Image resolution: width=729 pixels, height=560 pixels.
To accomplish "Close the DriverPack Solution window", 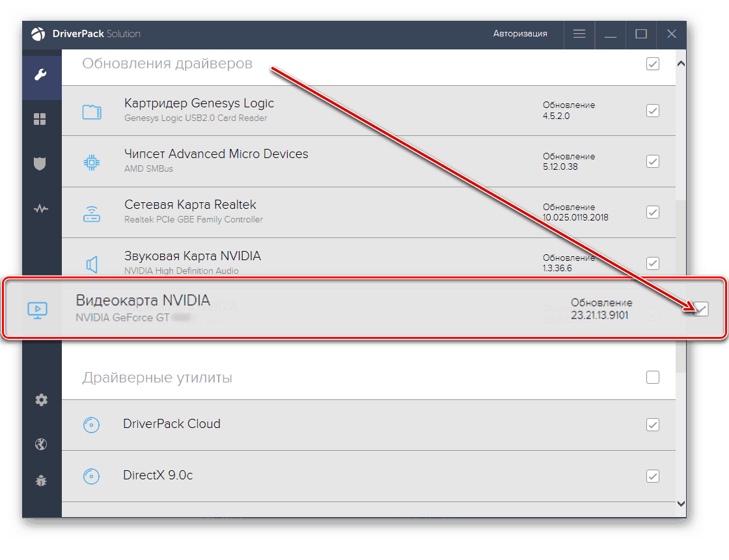I will click(x=671, y=33).
